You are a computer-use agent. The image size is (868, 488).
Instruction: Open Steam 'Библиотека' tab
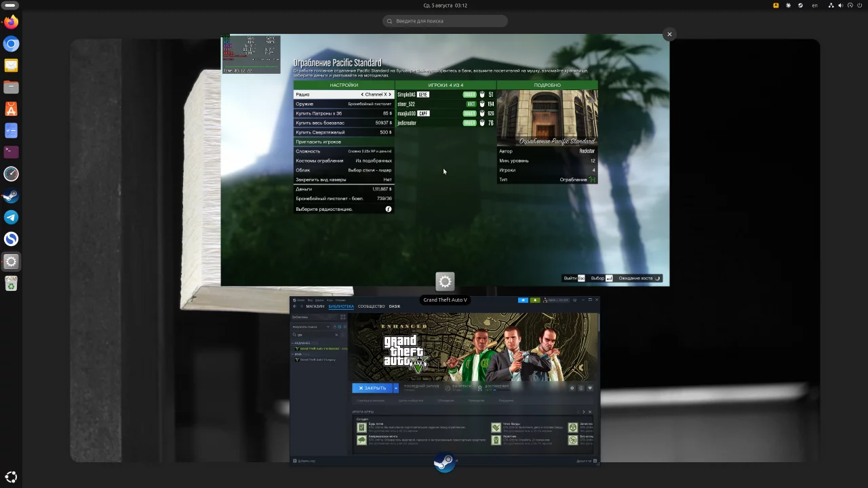click(341, 306)
